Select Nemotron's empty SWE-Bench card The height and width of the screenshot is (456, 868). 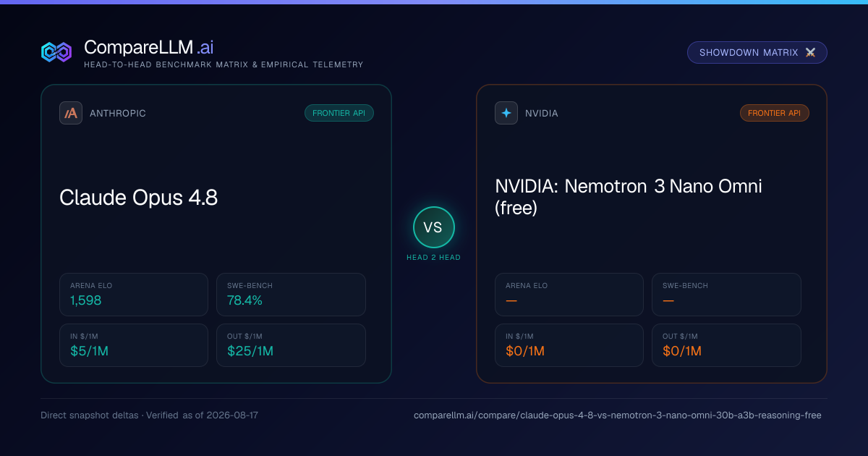click(x=726, y=295)
